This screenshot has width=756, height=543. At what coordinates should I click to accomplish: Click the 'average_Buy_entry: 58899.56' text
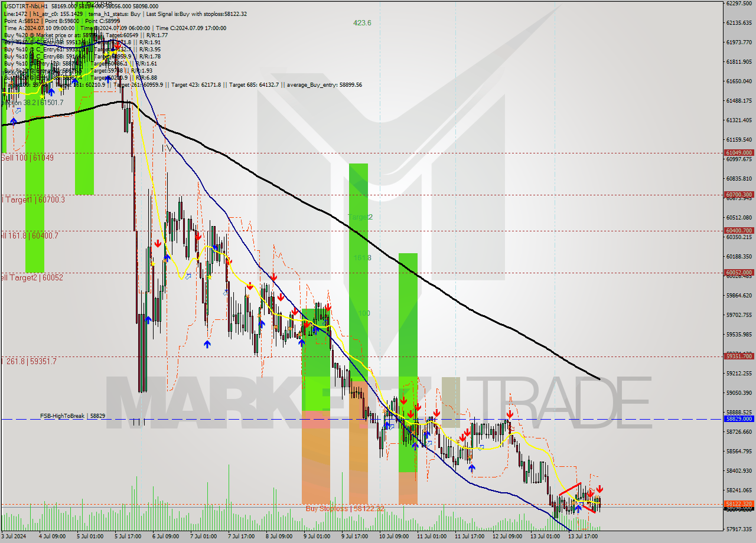[x=324, y=85]
